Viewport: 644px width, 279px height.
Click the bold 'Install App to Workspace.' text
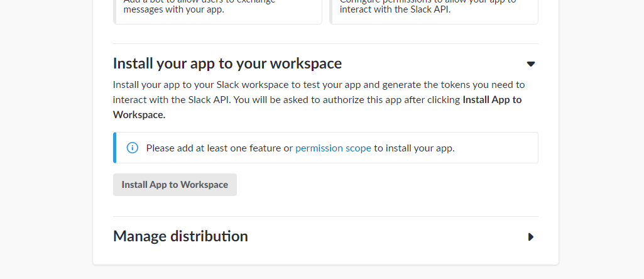pos(317,107)
